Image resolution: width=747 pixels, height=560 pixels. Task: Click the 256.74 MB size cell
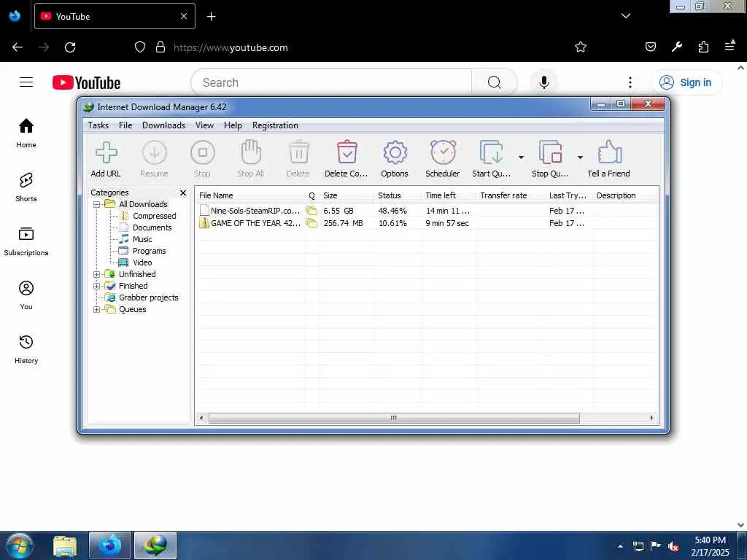[343, 223]
